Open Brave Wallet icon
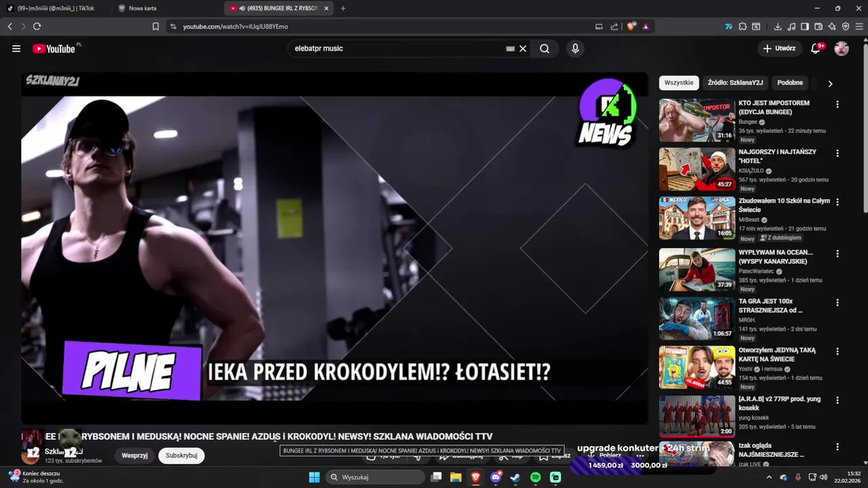 click(818, 26)
